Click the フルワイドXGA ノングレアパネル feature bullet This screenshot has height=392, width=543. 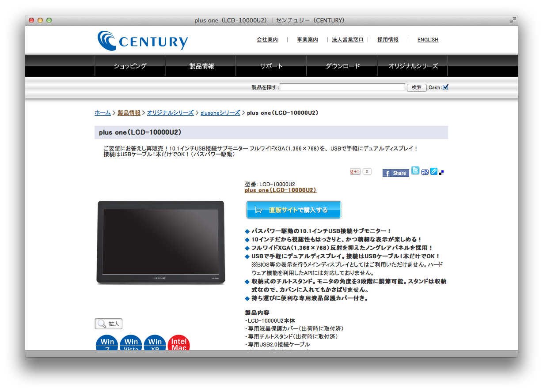342,248
